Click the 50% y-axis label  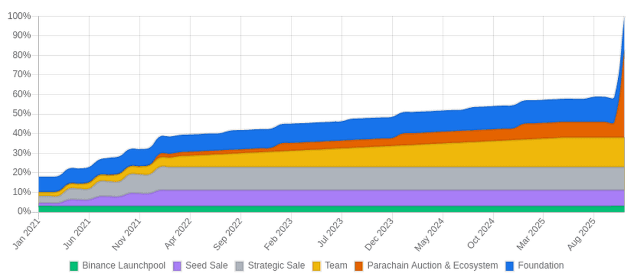[21, 114]
